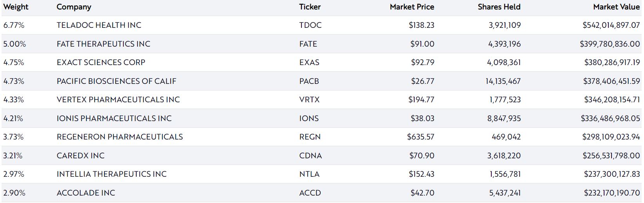The height and width of the screenshot is (203, 644).
Task: Click the REGN ticker symbol
Action: [310, 137]
